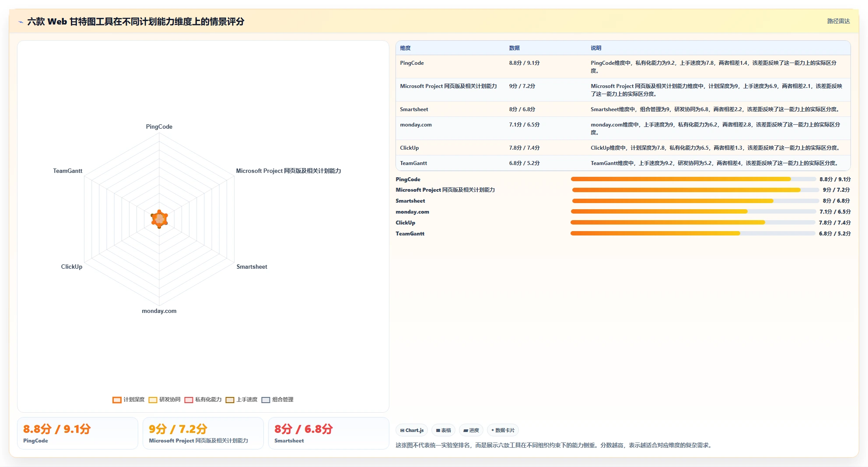Click the monday.com progress bar
868x467 pixels.
[693, 211]
